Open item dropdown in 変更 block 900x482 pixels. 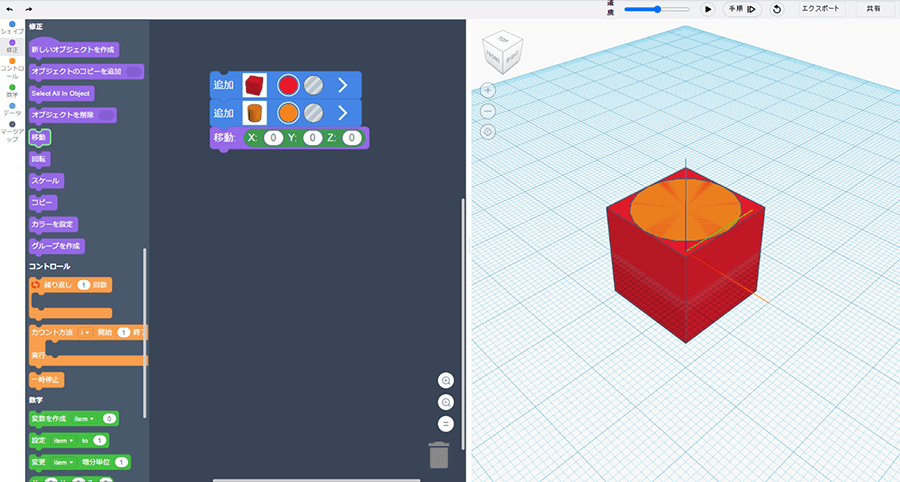pyautogui.click(x=64, y=462)
